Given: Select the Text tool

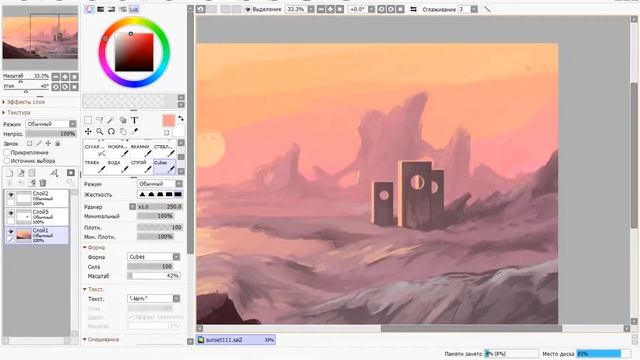Looking at the screenshot, I should (x=134, y=120).
